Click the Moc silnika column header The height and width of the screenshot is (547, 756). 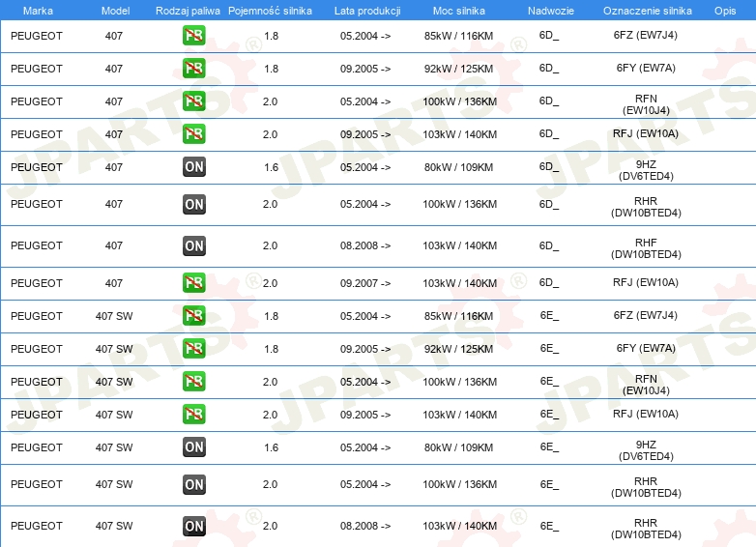coord(458,11)
